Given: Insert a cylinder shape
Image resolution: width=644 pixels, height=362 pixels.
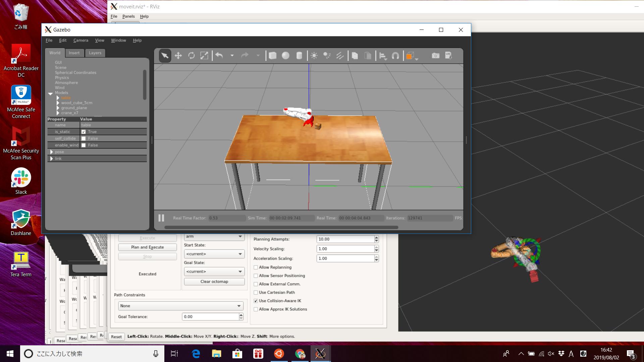Looking at the screenshot, I should [x=299, y=56].
